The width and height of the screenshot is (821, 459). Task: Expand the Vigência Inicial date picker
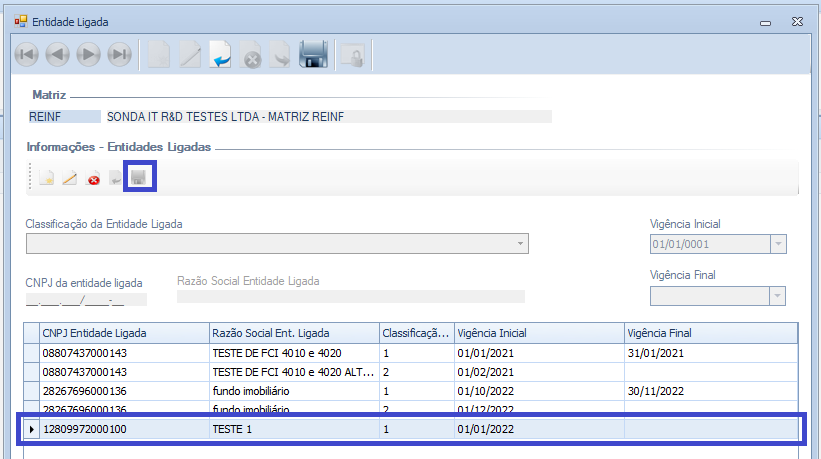[x=778, y=244]
